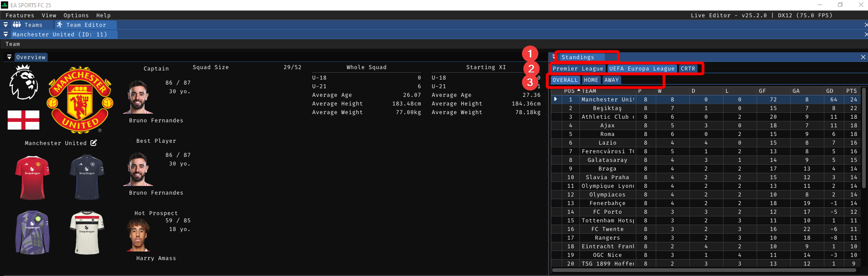Click the Captain Bruno Fernandes portrait

pyautogui.click(x=138, y=97)
